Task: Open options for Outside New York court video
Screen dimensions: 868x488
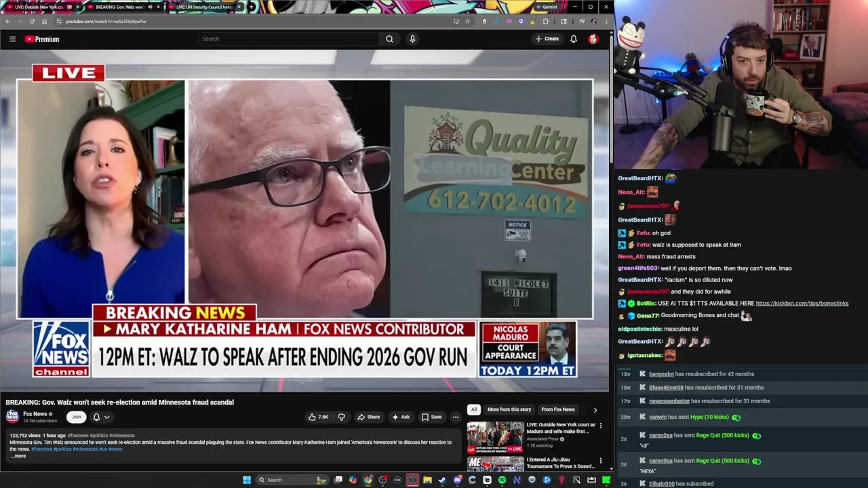Action: [600, 426]
